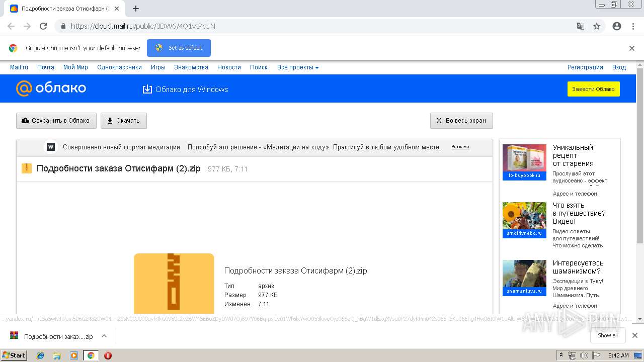Expand the download item chevron menu
Image resolution: width=644 pixels, height=362 pixels.
[x=104, y=336]
